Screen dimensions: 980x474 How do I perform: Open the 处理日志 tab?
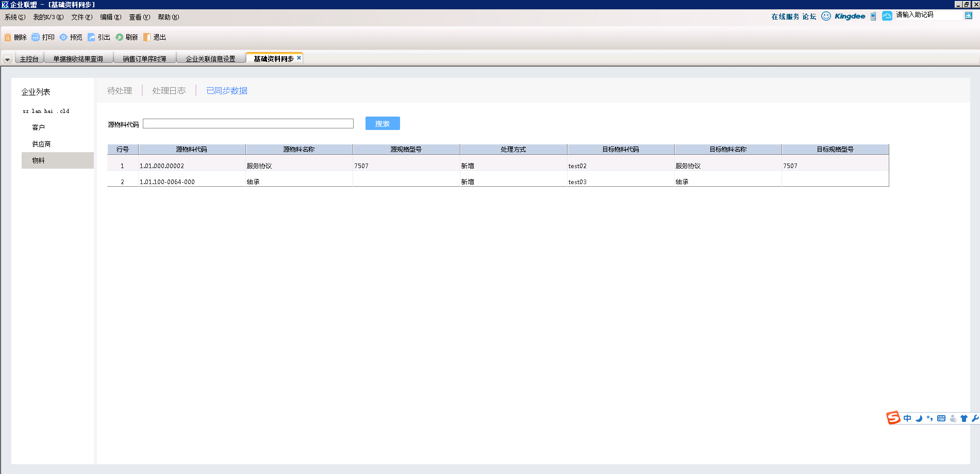pyautogui.click(x=169, y=91)
